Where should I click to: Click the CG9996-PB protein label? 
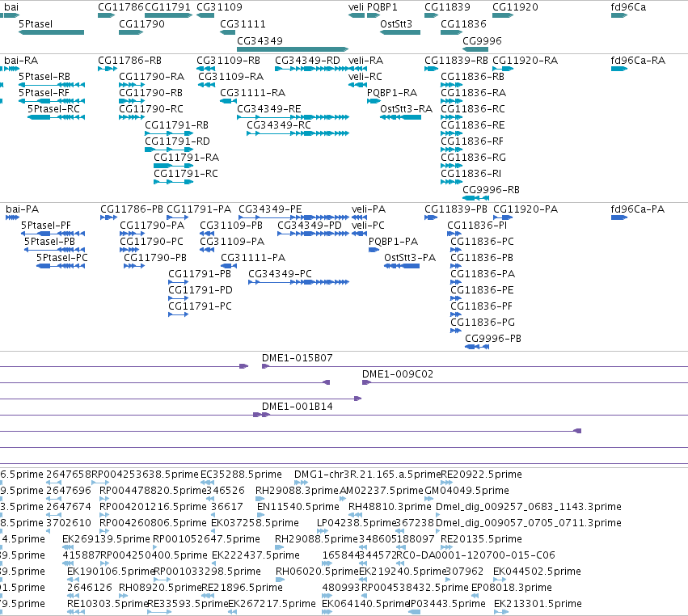coord(493,339)
